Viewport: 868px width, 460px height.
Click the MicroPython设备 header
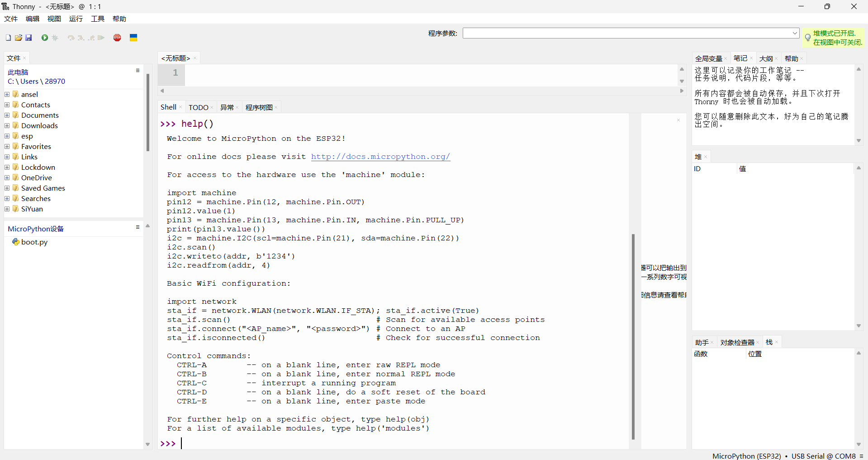pos(36,229)
